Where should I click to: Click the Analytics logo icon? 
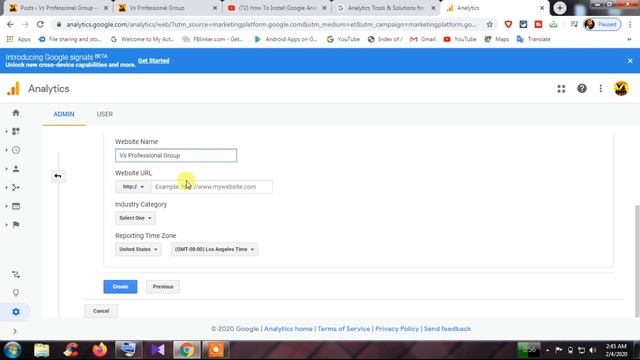[x=13, y=89]
